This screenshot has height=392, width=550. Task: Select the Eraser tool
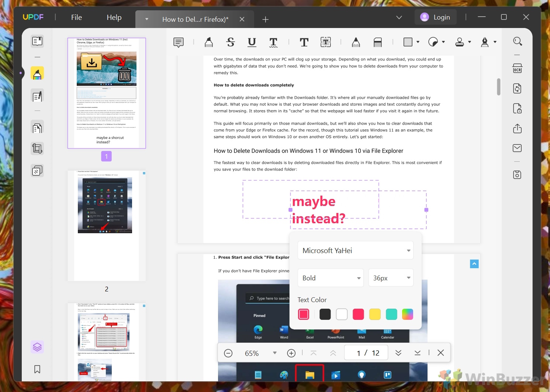pyautogui.click(x=378, y=42)
